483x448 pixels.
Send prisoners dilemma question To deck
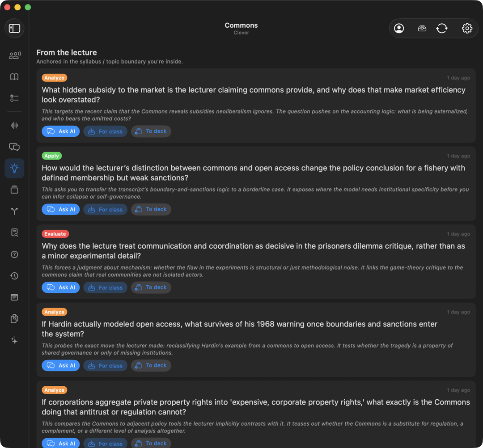(x=151, y=287)
